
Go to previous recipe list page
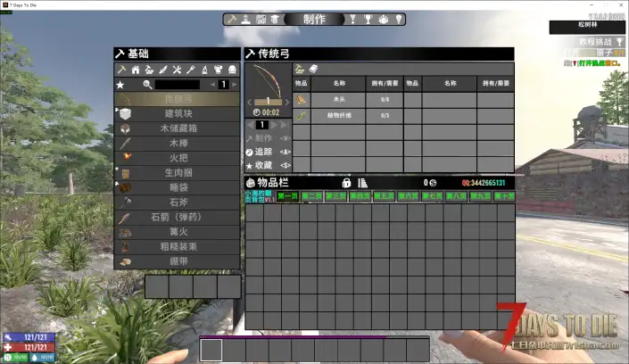pyautogui.click(x=212, y=85)
